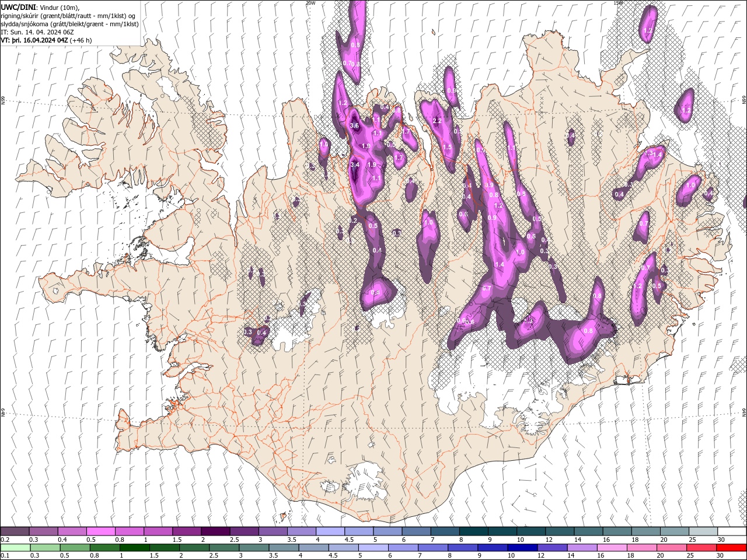747x560 pixels.
Task: Click the '20' label on the lower scale
Action: click(660, 556)
